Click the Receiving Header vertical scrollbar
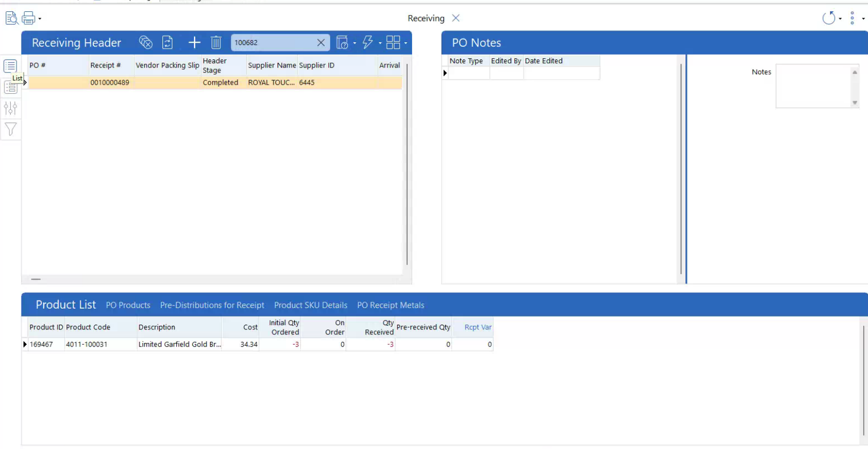 (407, 163)
